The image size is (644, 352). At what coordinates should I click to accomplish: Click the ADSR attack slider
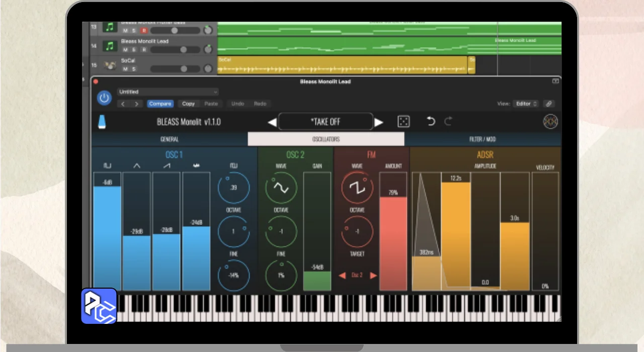[426, 231]
